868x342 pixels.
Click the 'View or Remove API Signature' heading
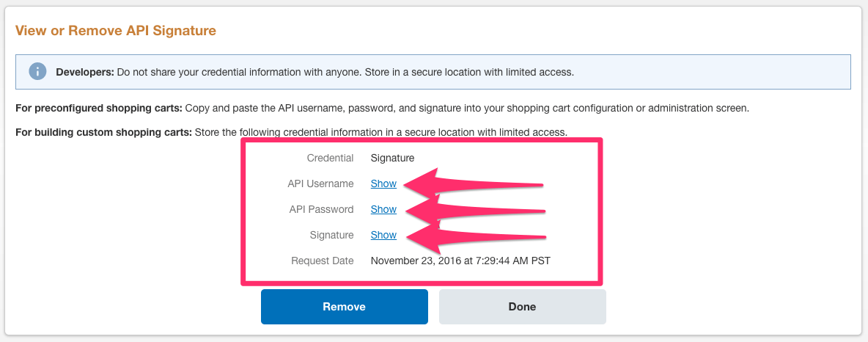[x=116, y=31]
